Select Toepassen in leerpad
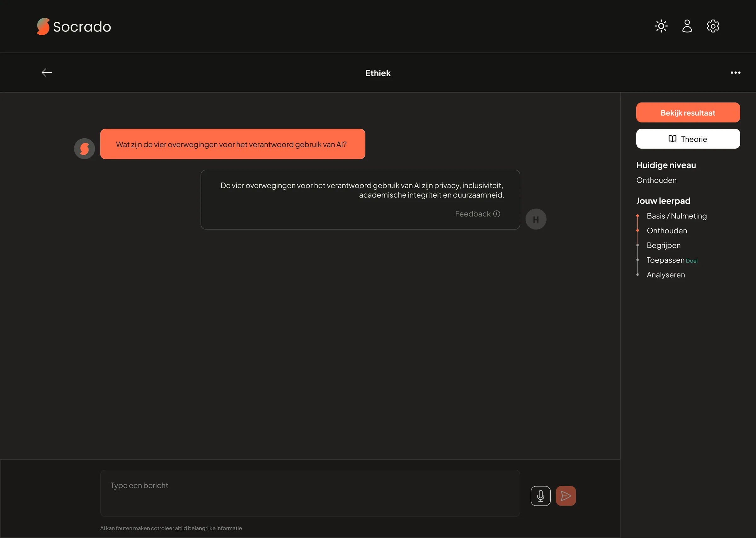The height and width of the screenshot is (538, 756). click(x=665, y=260)
